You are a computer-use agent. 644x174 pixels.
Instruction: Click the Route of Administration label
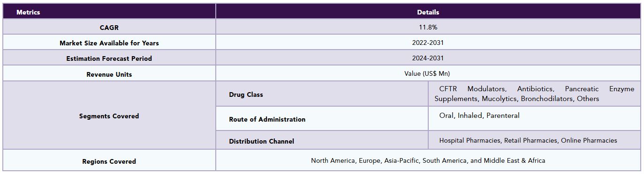[267, 119]
